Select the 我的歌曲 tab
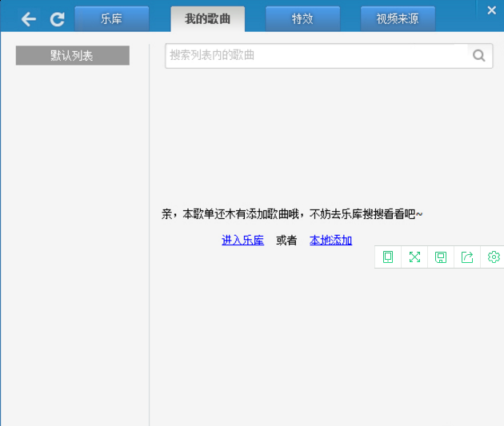 tap(207, 18)
